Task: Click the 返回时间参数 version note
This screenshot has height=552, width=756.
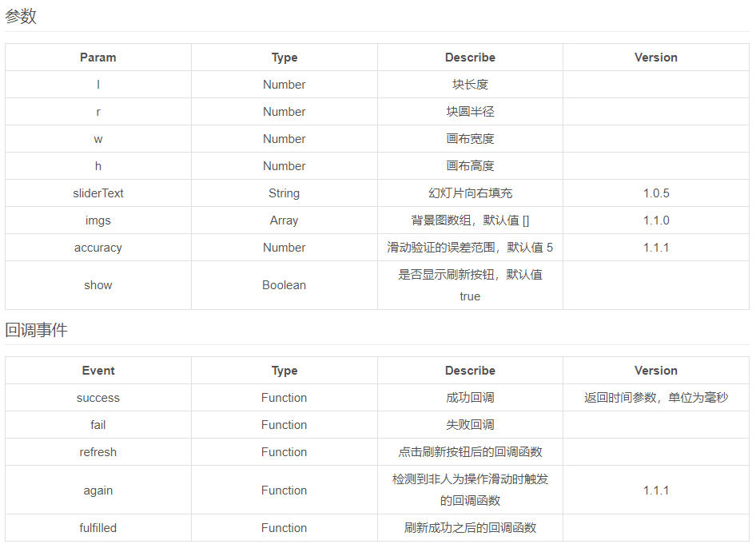Action: (x=656, y=398)
